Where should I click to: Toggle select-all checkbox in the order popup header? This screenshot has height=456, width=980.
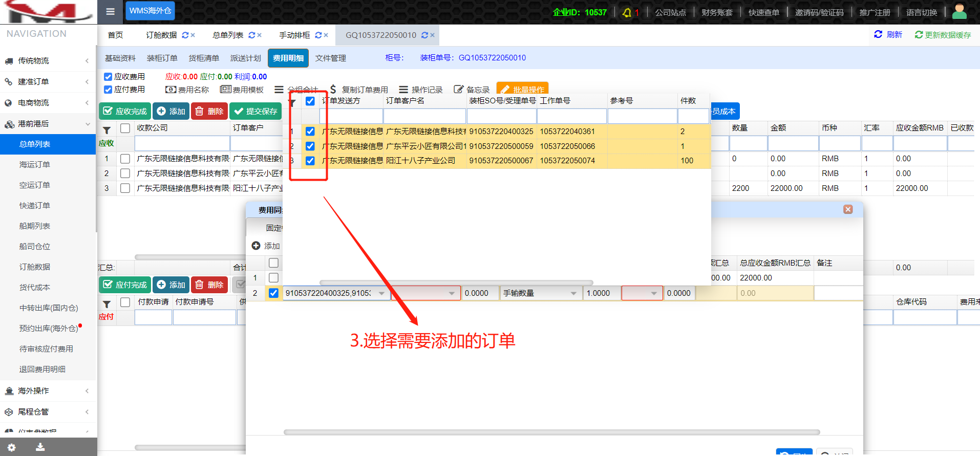click(x=310, y=101)
